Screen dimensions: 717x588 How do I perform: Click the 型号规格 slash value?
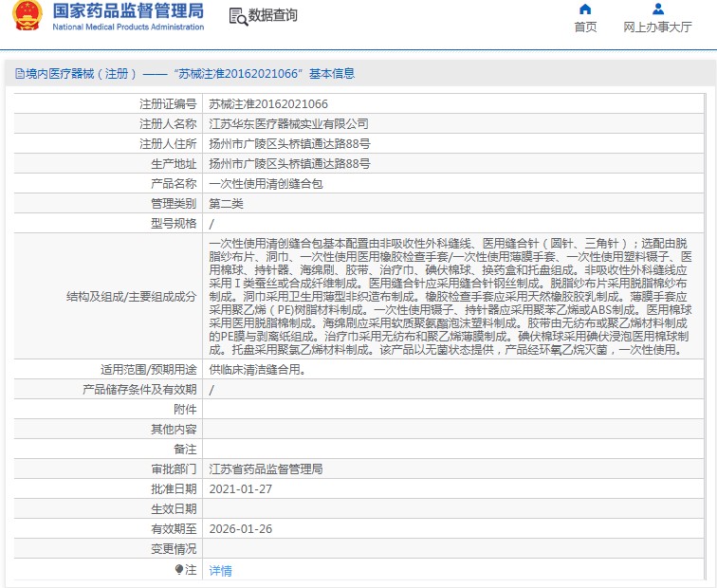pyautogui.click(x=211, y=224)
